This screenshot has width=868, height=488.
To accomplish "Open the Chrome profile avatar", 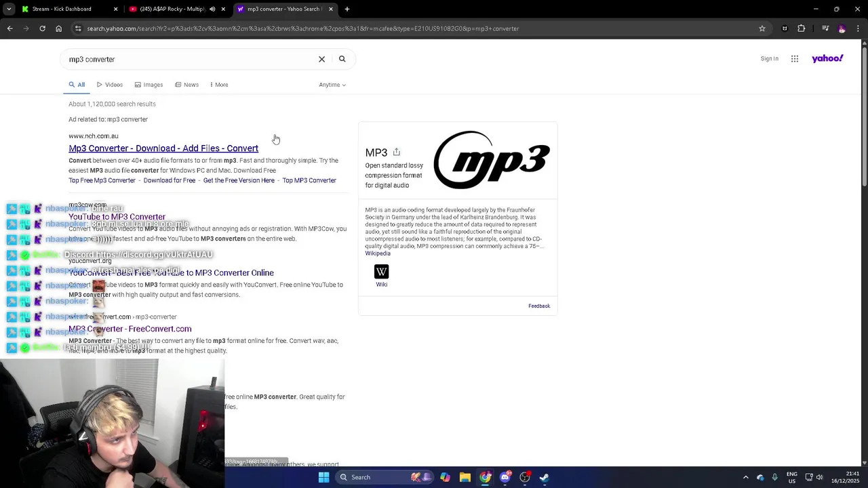I will [842, 28].
